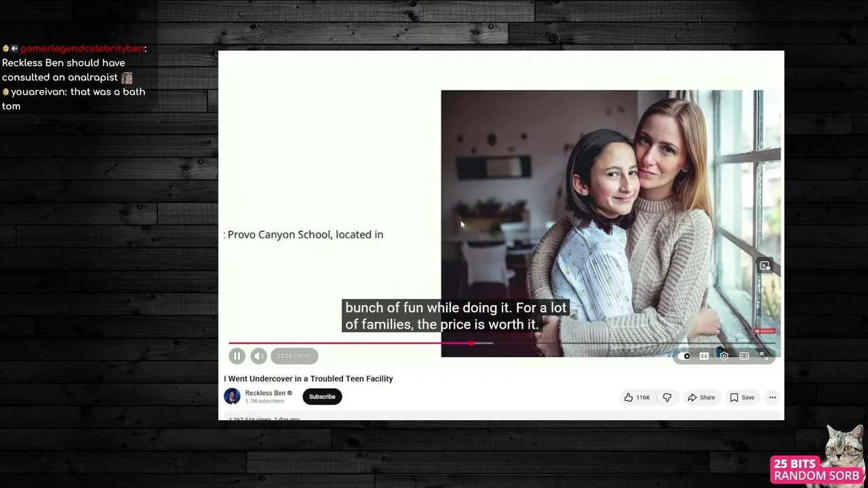Mute the video using the speaker icon

click(x=258, y=356)
